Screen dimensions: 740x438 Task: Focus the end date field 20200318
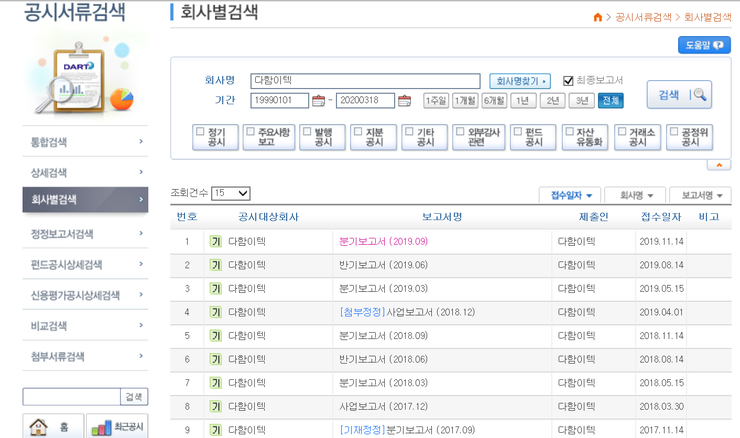tap(365, 101)
